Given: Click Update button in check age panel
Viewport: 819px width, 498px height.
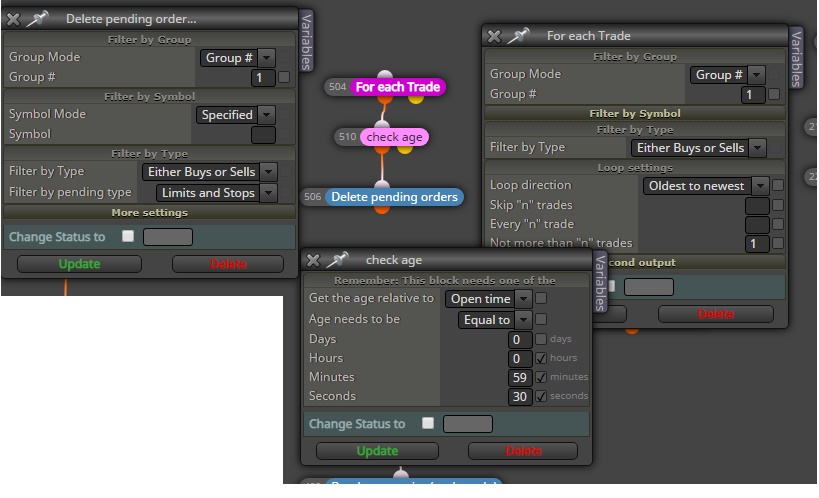Looking at the screenshot, I should point(377,451).
